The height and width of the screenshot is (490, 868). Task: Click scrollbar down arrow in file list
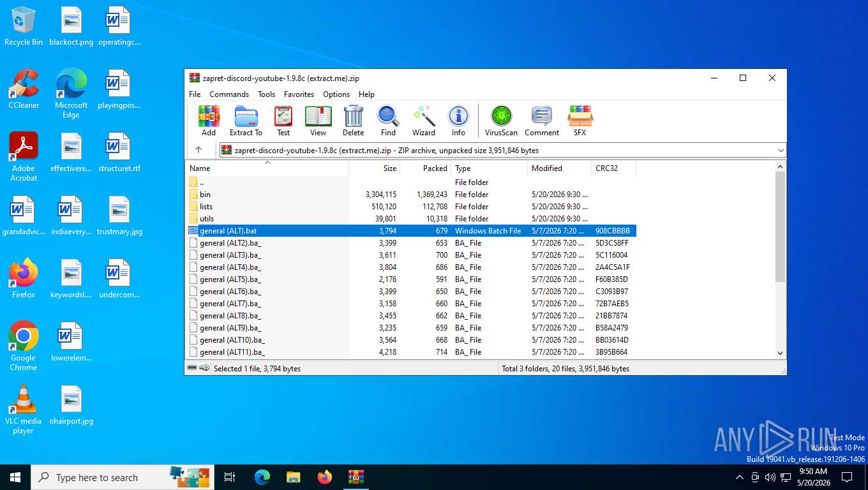point(780,353)
